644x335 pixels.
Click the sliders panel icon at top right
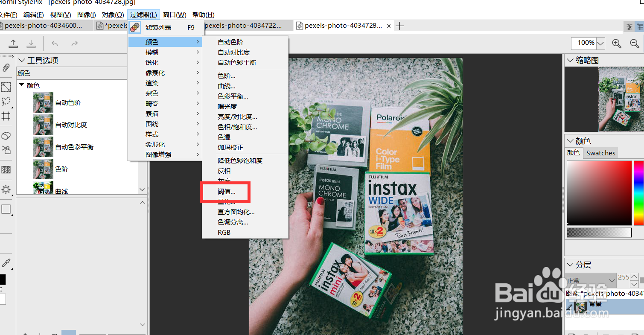click(x=629, y=26)
